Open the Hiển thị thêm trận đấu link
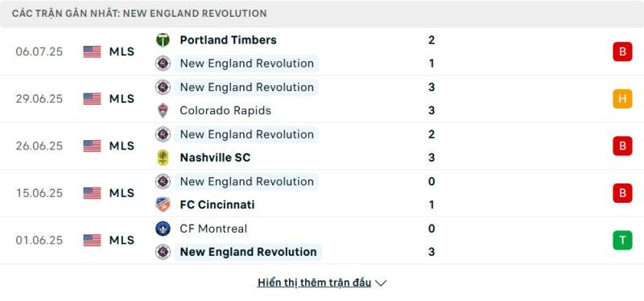The width and height of the screenshot is (644, 301). click(314, 282)
